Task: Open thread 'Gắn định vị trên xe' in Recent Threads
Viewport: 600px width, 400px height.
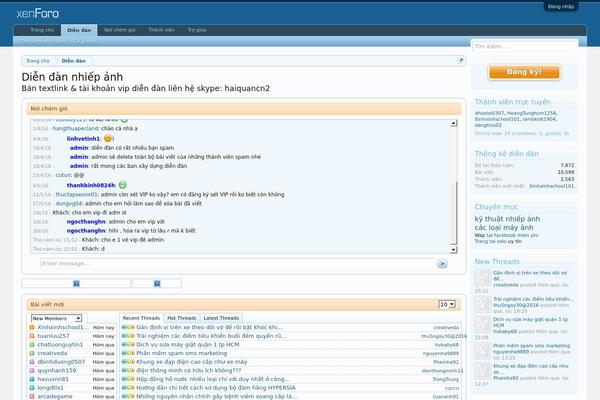Action: (209, 327)
